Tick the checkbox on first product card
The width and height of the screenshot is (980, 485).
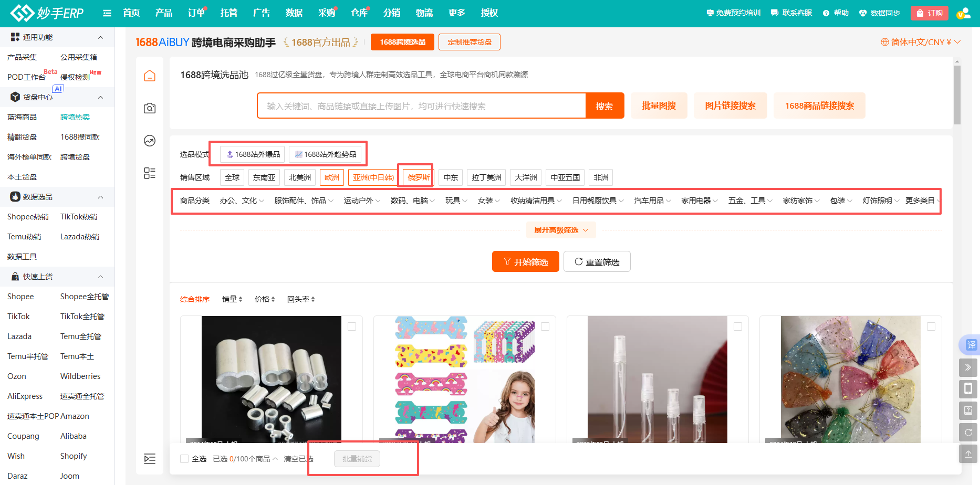click(x=352, y=326)
